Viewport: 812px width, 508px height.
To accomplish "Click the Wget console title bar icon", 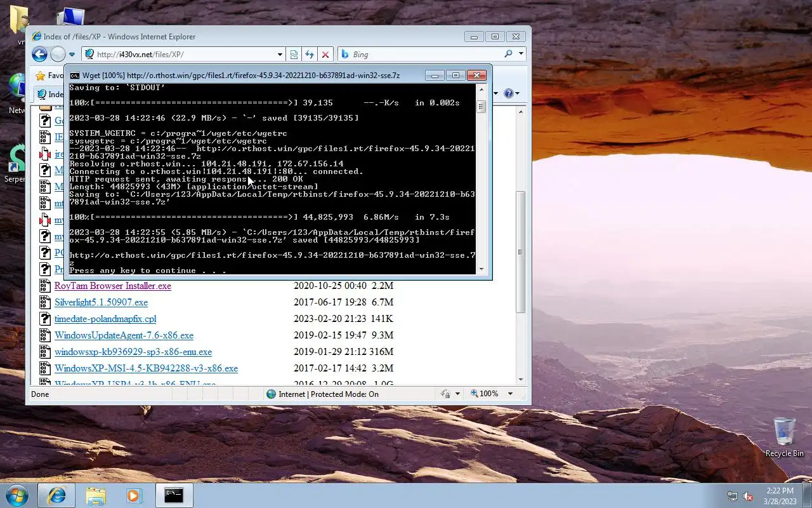I will pos(75,76).
